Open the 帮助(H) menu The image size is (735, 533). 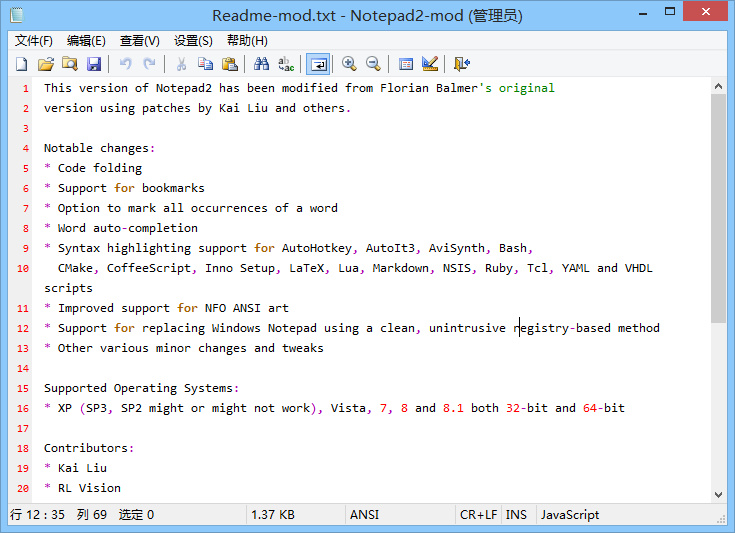(x=247, y=41)
